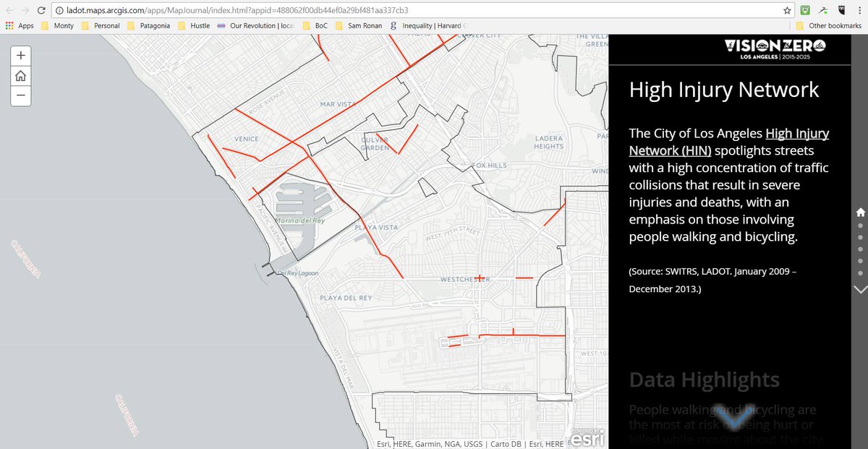Click the WESTCHESTER map label
Image resolution: width=868 pixels, height=449 pixels.
pos(466,279)
